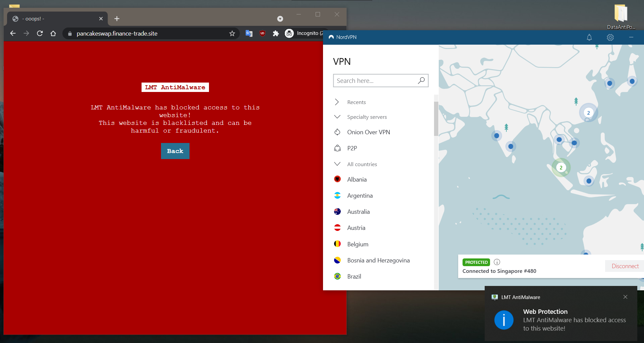Open the Web Protection notification message
644x343 pixels.
pos(574,320)
